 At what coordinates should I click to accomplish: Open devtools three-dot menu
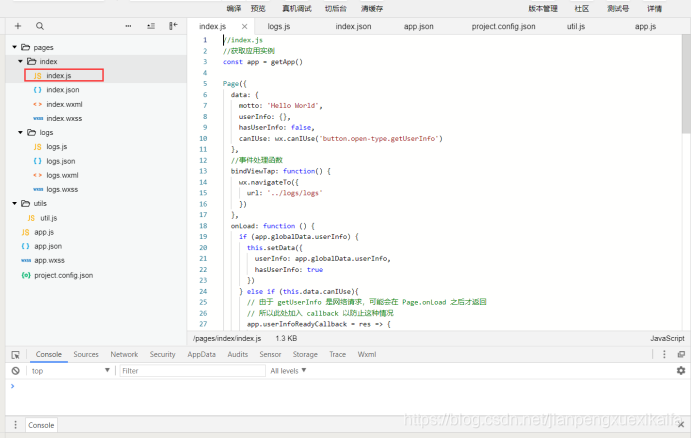click(x=664, y=354)
